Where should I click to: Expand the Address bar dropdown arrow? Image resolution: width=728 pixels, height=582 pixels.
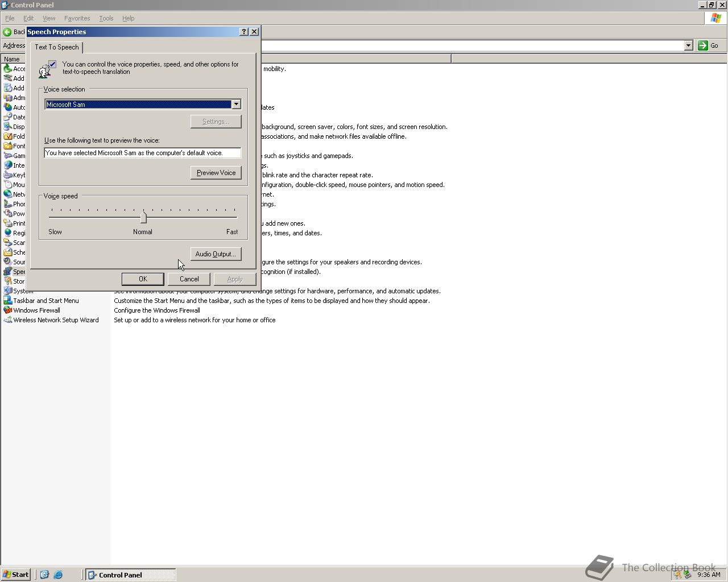point(688,45)
